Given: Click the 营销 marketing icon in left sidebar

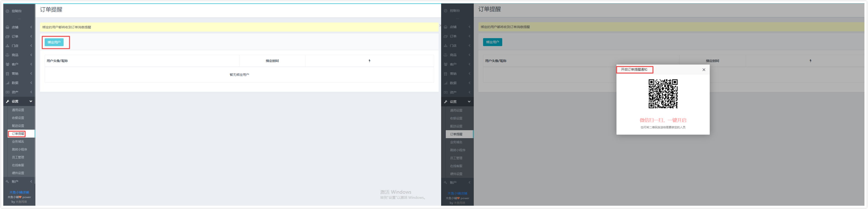Looking at the screenshot, I should pos(7,74).
